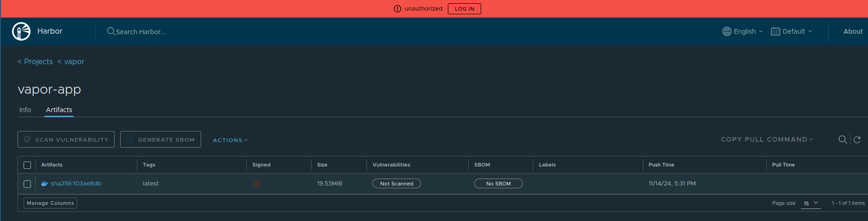Click the search magnifier icon in header
This screenshot has width=868, height=221.
point(111,31)
